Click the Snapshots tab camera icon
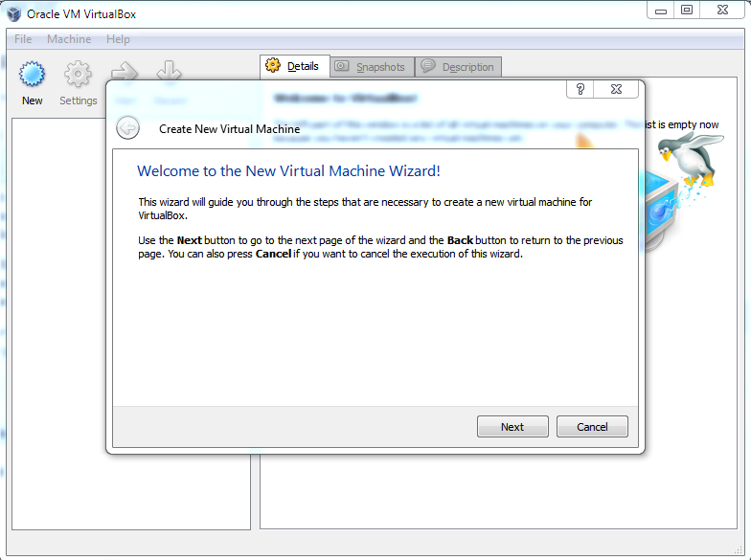This screenshot has height=560, width=751. click(x=341, y=66)
